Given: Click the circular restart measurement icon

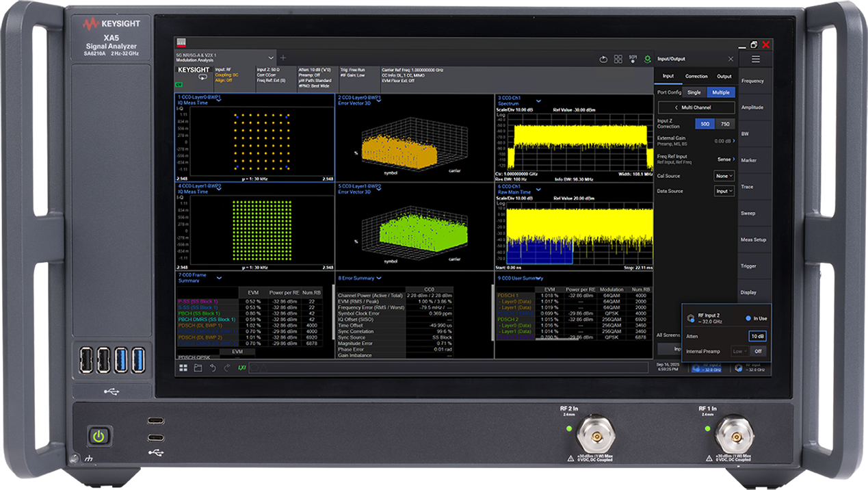Looking at the screenshot, I should coord(603,60).
